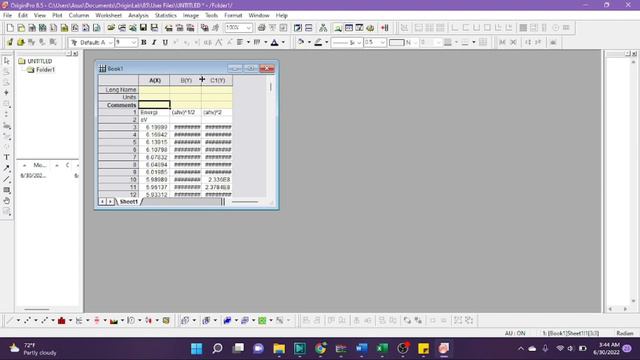
Task: Open the zoom percentage dropdown
Action: (249, 28)
